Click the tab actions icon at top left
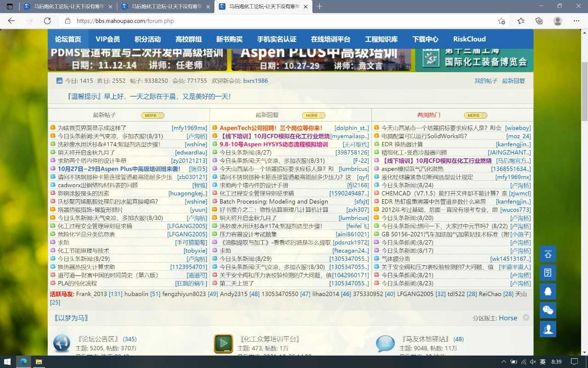 click(x=9, y=6)
